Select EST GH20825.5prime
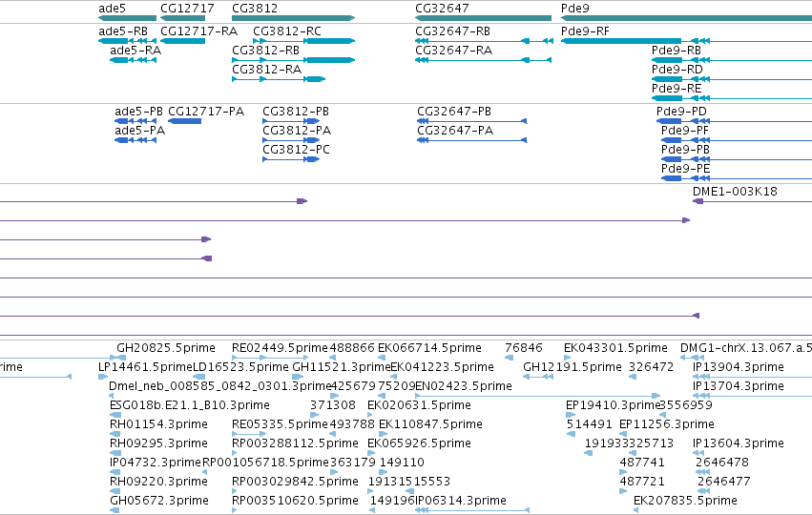This screenshot has height=515, width=812. [x=166, y=348]
